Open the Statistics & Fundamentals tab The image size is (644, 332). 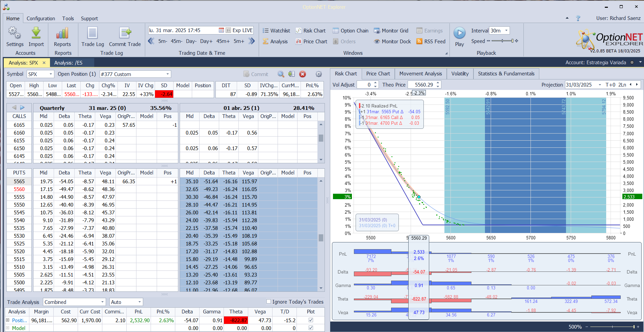(506, 74)
